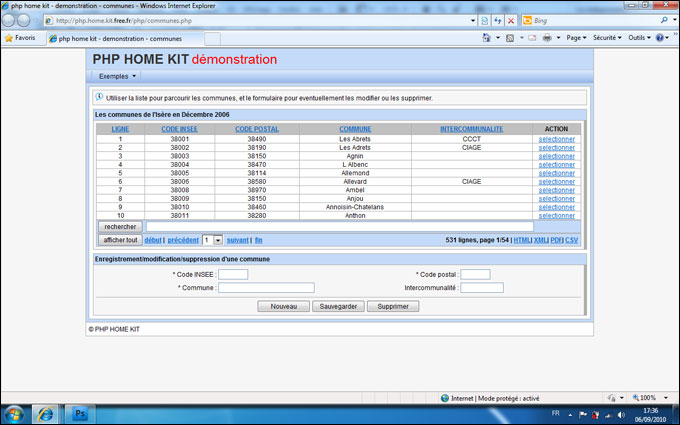Click the Code INSEE input field

(x=233, y=274)
